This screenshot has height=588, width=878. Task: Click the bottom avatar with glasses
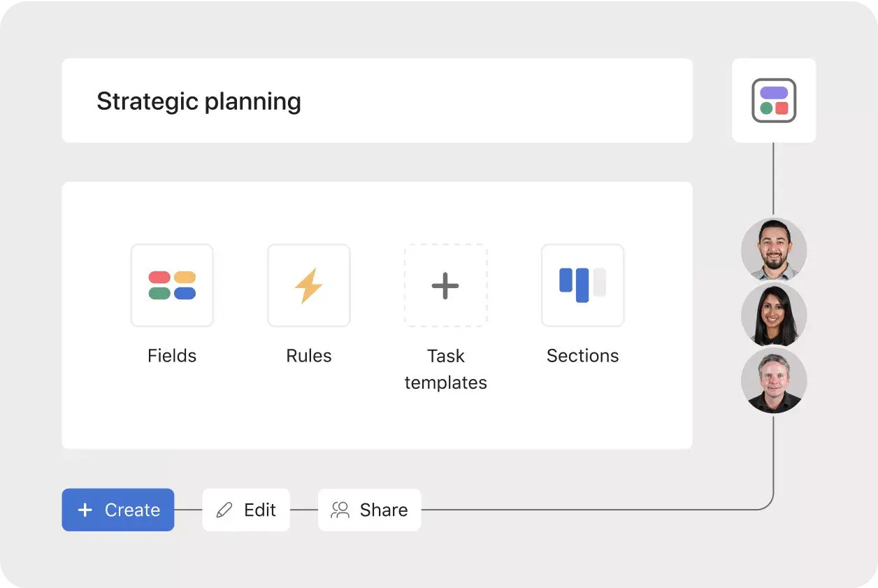774,380
